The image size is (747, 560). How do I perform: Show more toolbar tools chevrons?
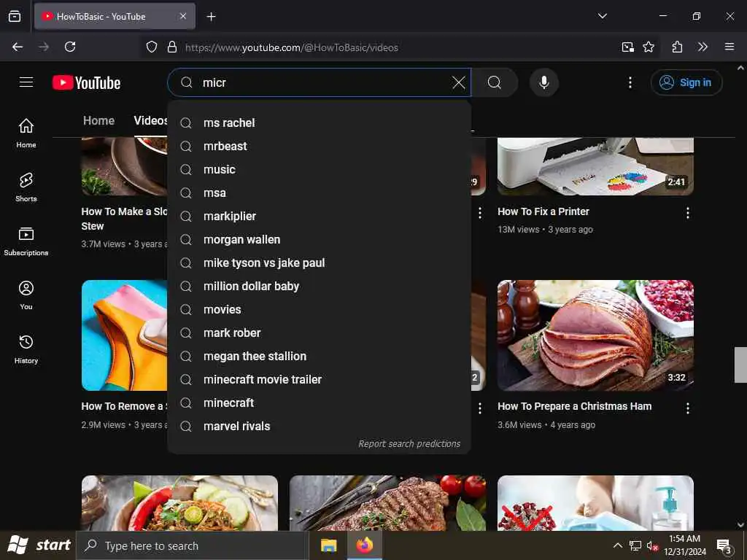(x=703, y=47)
